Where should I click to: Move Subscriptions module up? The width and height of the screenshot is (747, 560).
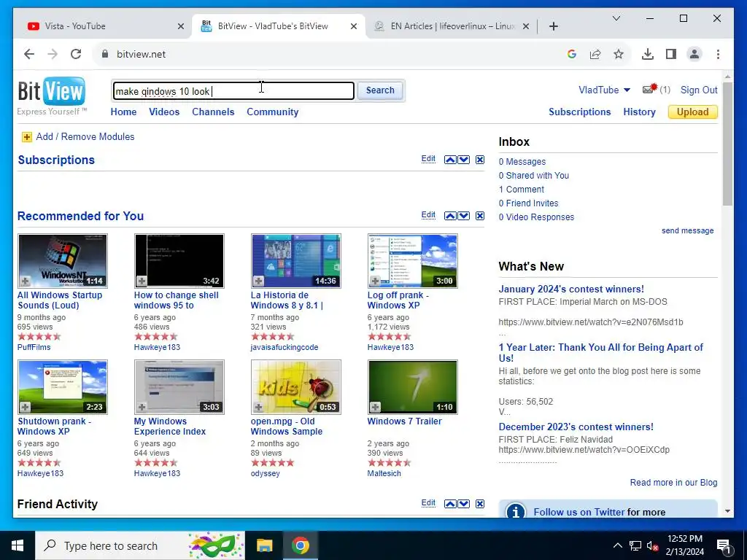(x=449, y=160)
